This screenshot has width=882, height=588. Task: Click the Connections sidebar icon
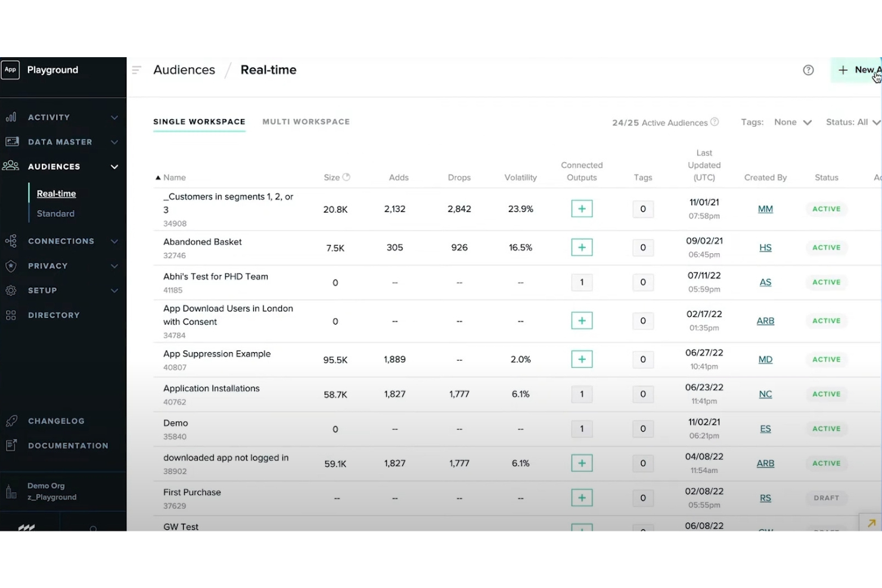coord(11,241)
